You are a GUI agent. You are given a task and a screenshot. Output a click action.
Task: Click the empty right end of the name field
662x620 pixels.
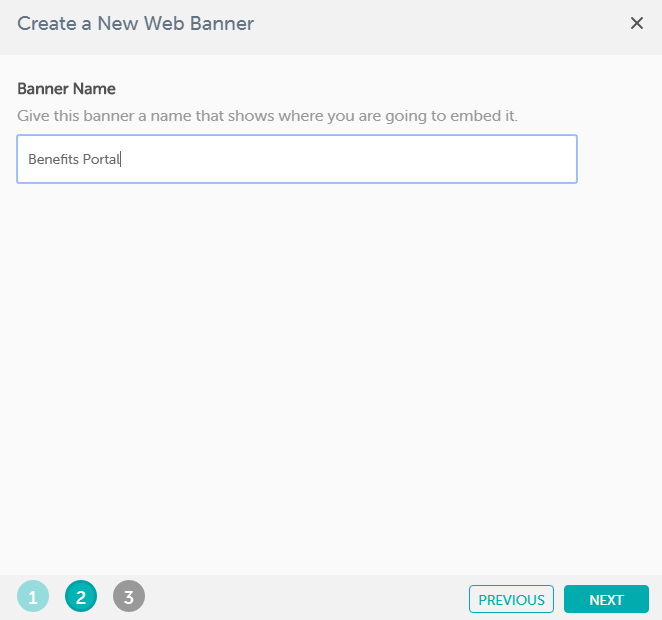coord(450,159)
